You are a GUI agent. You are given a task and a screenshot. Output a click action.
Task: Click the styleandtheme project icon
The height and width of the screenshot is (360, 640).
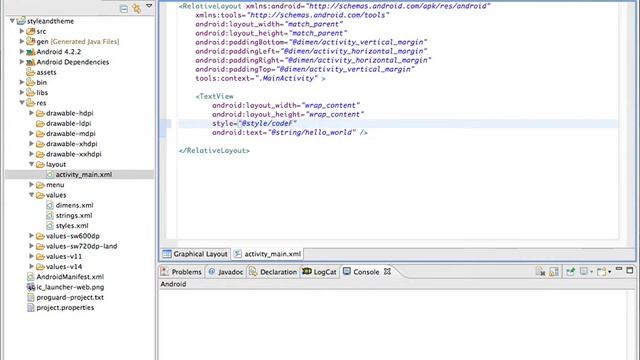[21, 20]
